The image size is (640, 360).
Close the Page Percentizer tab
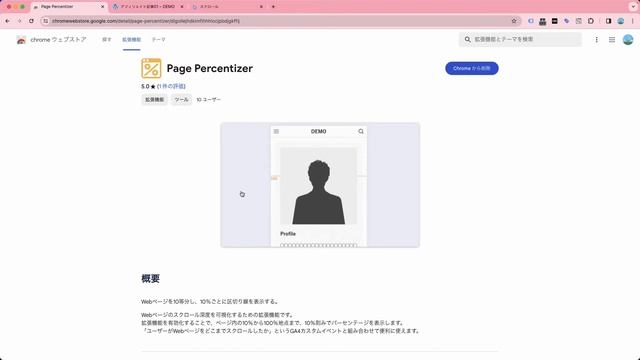tap(102, 7)
